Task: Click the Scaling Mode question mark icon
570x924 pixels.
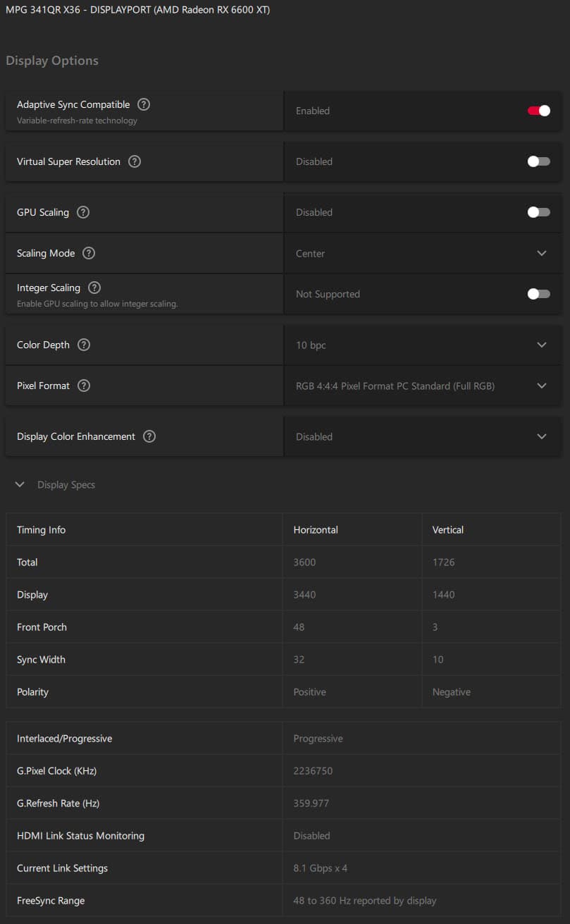Action: pos(89,253)
